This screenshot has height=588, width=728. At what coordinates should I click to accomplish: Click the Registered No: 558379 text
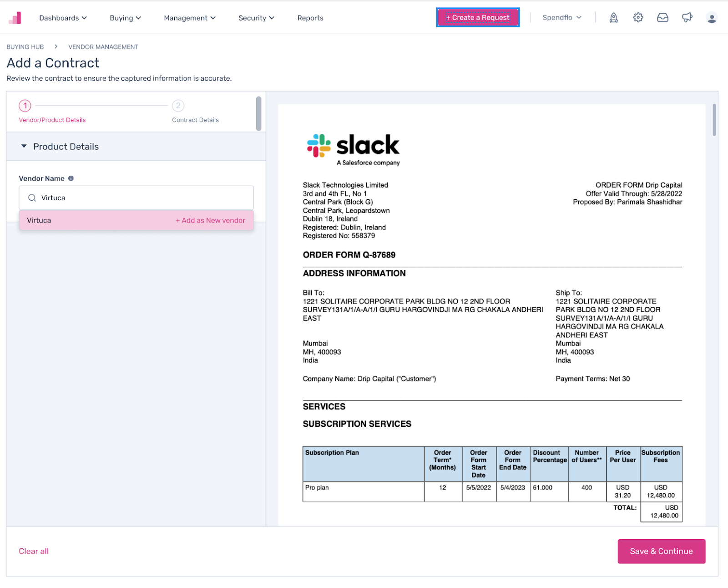[x=339, y=236]
